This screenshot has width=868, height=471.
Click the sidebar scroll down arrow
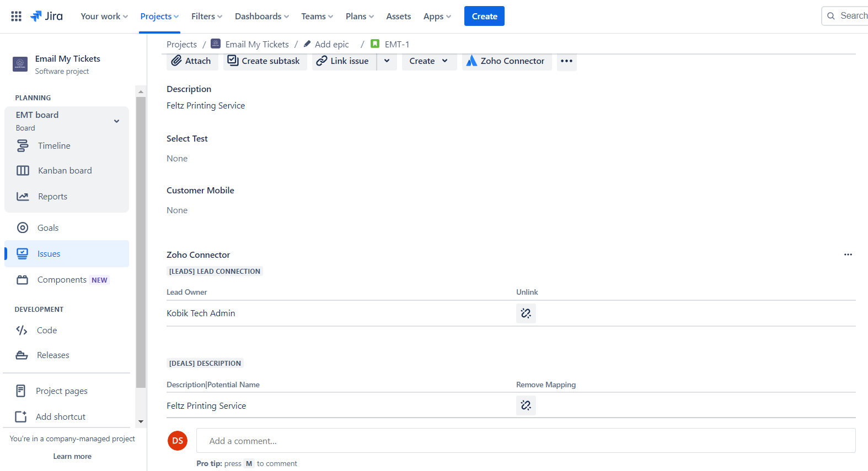tap(141, 421)
